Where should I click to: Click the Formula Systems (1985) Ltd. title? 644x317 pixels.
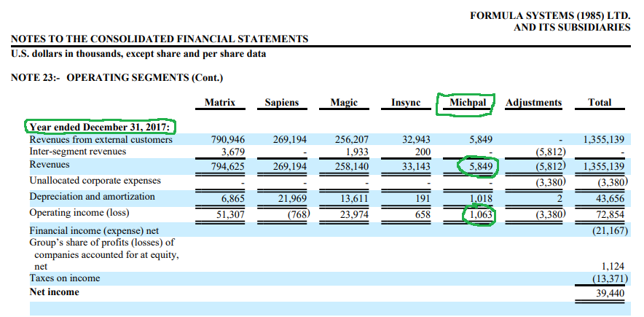550,15
